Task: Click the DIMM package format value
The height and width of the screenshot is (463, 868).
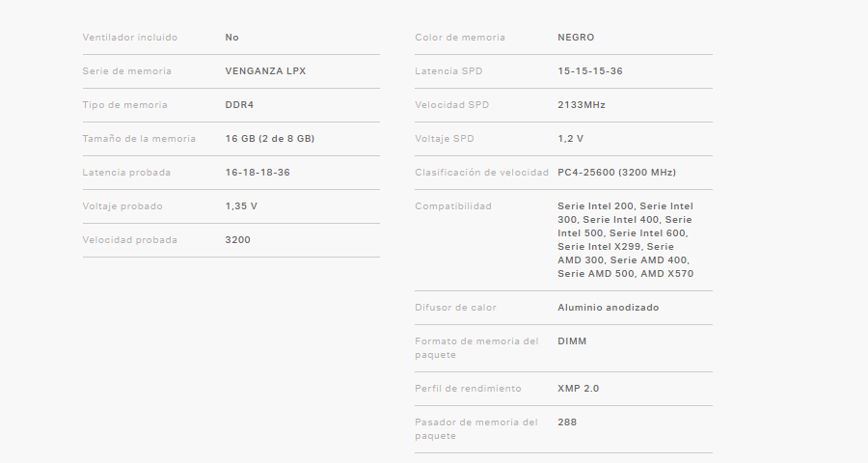Action: click(572, 341)
